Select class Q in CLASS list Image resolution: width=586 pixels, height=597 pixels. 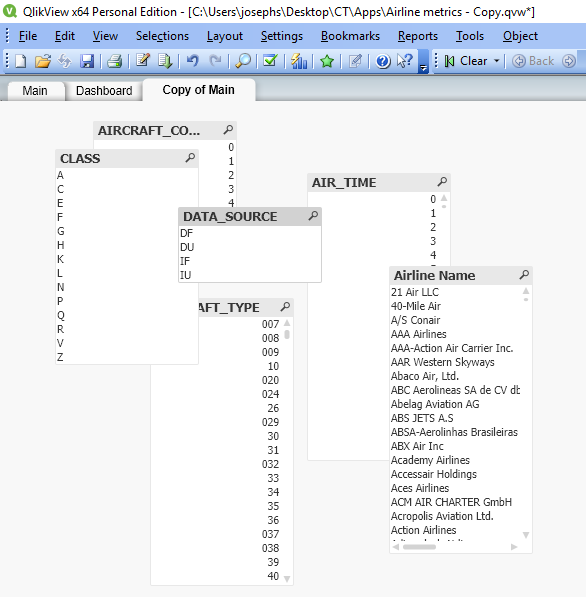(127, 315)
